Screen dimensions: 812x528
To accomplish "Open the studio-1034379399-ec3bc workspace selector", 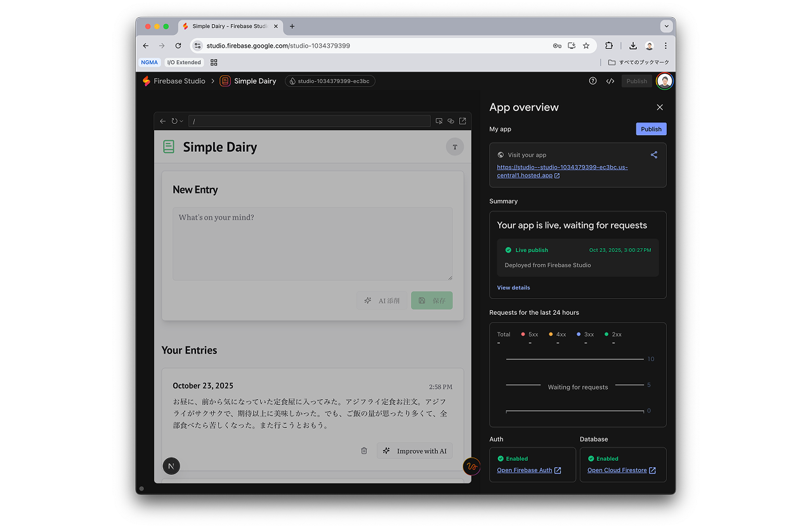I will coord(330,81).
